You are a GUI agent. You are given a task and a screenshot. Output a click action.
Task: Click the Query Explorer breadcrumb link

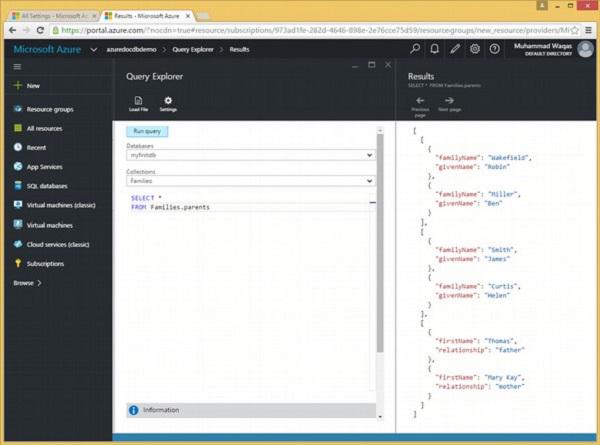click(197, 48)
